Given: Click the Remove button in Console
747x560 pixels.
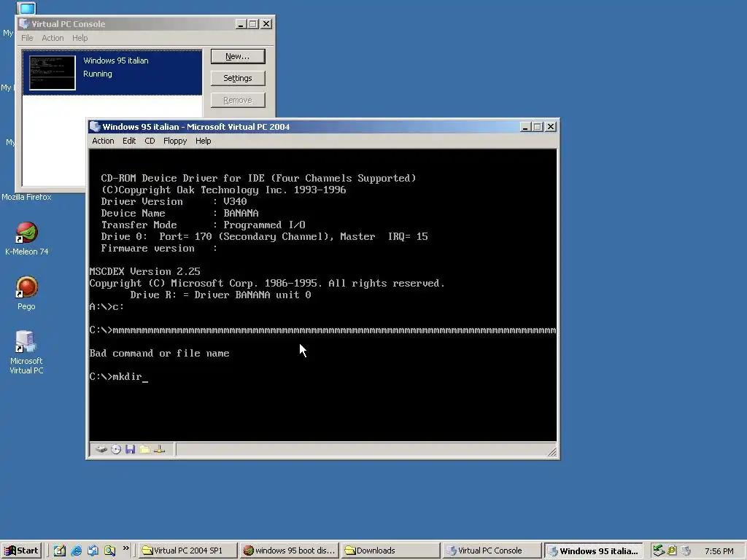Looking at the screenshot, I should [x=238, y=100].
